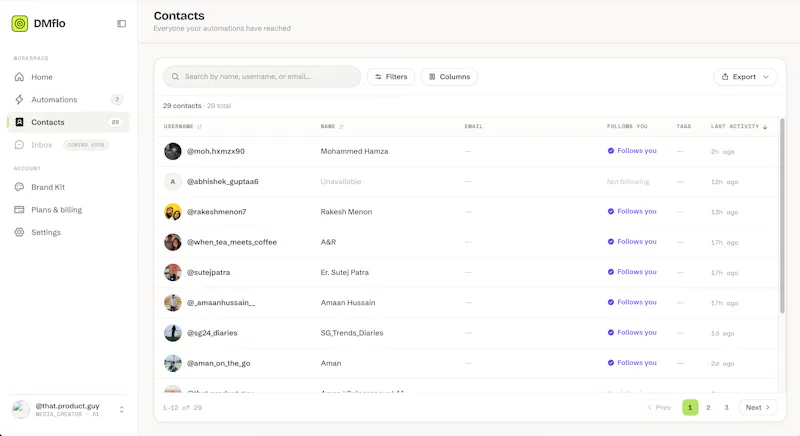Image resolution: width=800 pixels, height=436 pixels.
Task: Select current page 1 button
Action: coord(690,407)
